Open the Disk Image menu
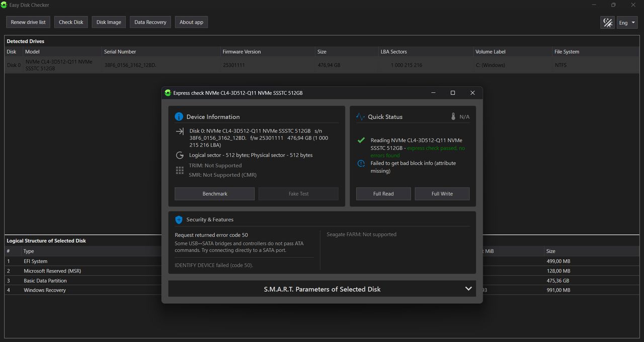This screenshot has width=644, height=342. point(109,22)
